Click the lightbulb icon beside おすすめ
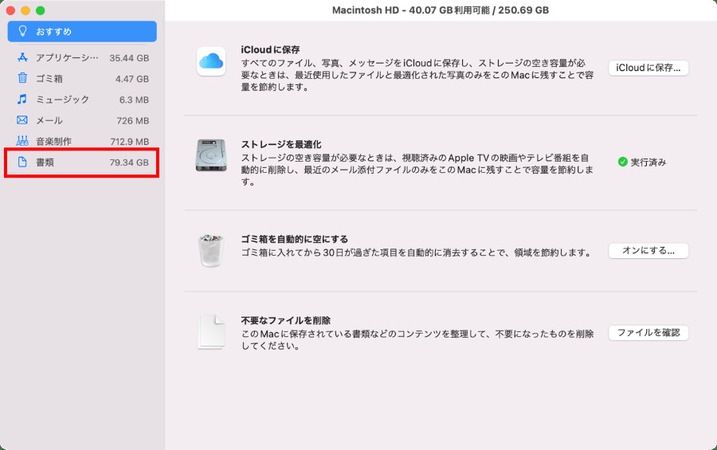 coord(22,31)
